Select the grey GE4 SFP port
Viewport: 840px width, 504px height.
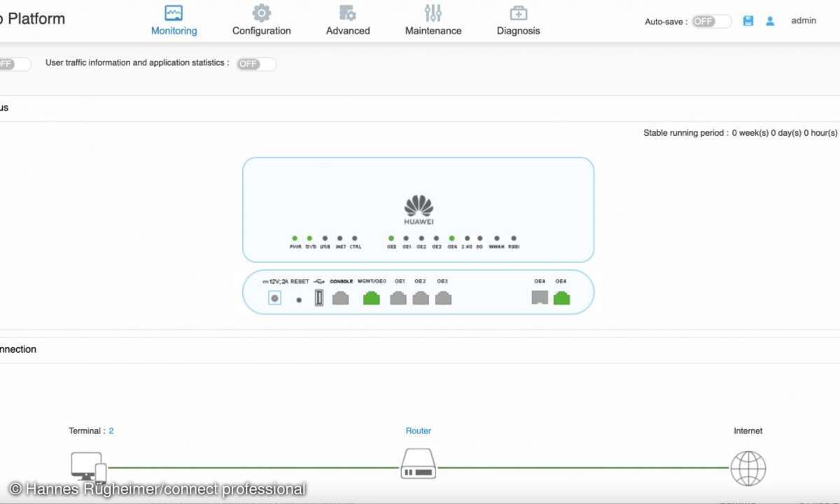pos(540,298)
